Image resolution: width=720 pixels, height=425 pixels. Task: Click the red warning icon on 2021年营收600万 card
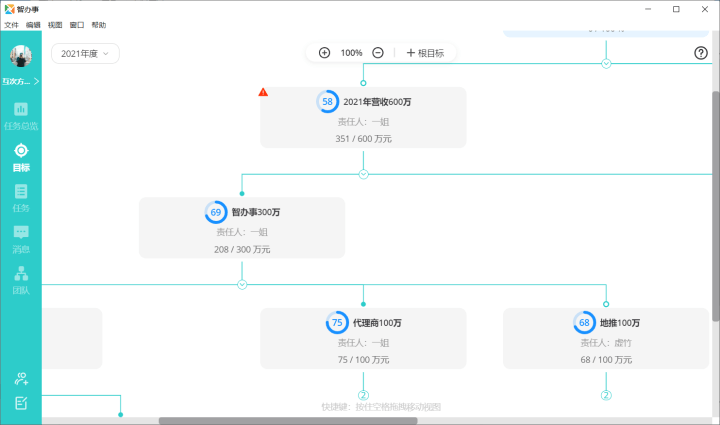pyautogui.click(x=263, y=92)
